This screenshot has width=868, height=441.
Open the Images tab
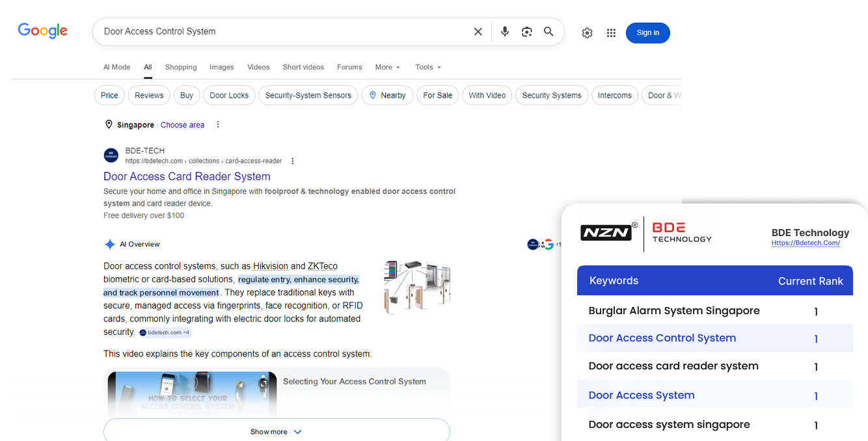coord(222,67)
